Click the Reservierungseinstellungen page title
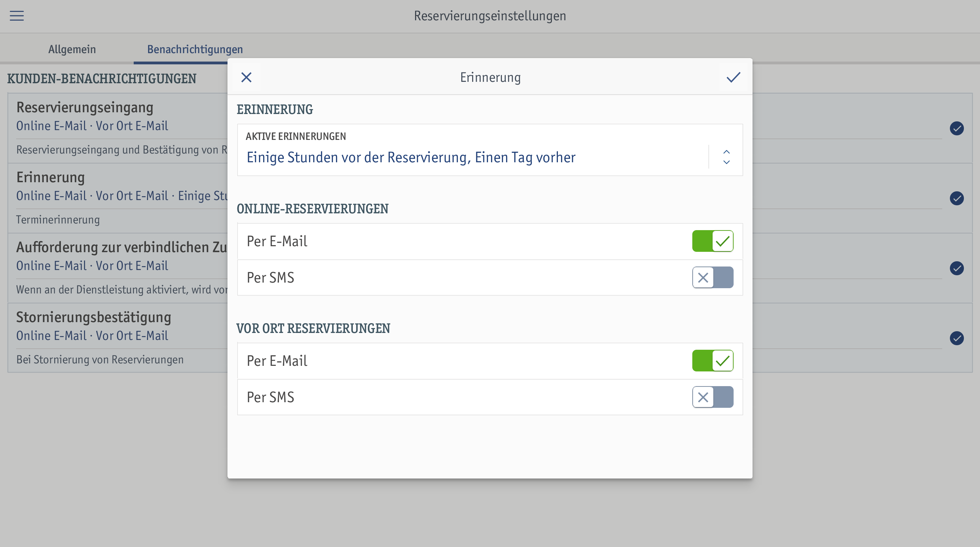The height and width of the screenshot is (547, 980). tap(490, 16)
